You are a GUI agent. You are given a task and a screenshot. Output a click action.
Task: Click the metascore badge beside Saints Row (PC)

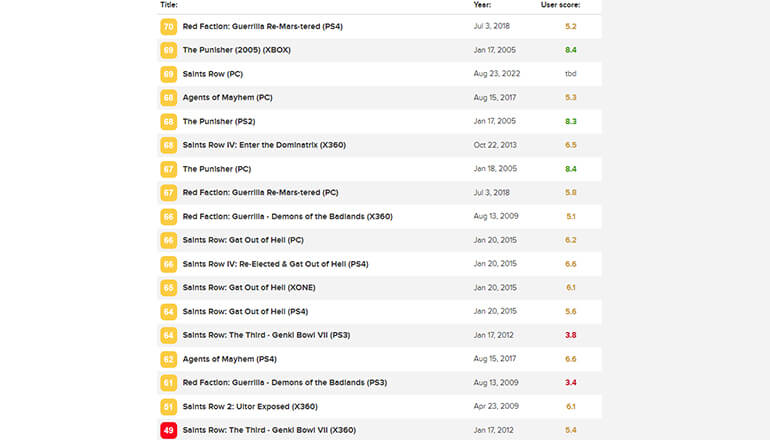pyautogui.click(x=168, y=74)
